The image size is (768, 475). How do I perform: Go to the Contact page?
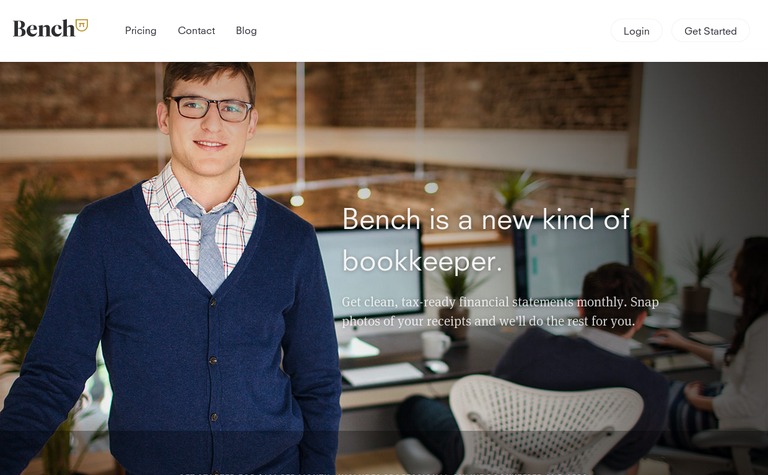click(x=196, y=30)
